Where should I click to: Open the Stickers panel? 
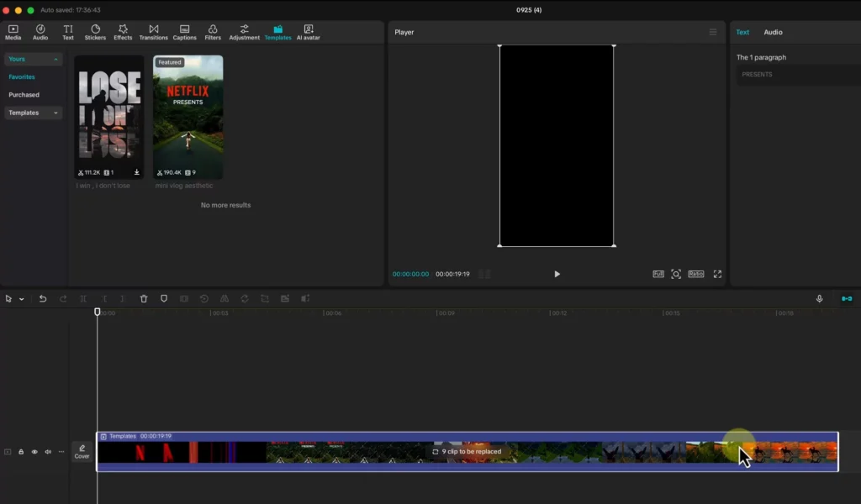point(95,32)
